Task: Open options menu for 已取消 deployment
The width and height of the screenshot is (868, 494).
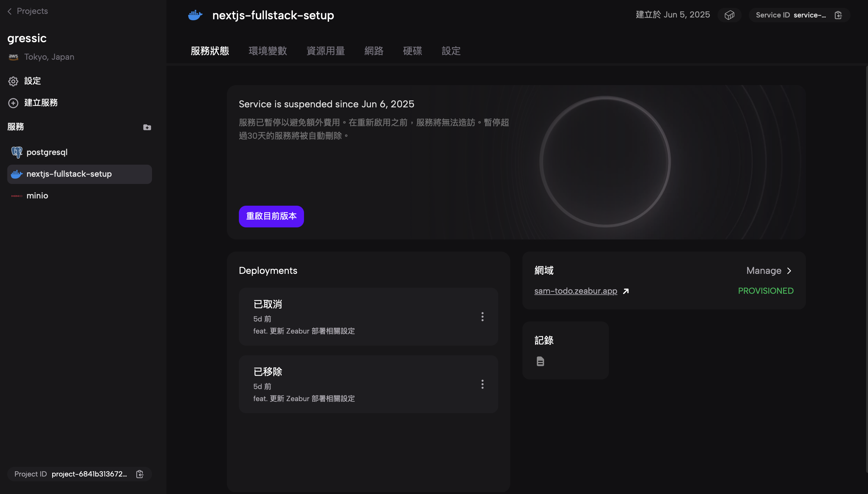Action: [x=482, y=317]
